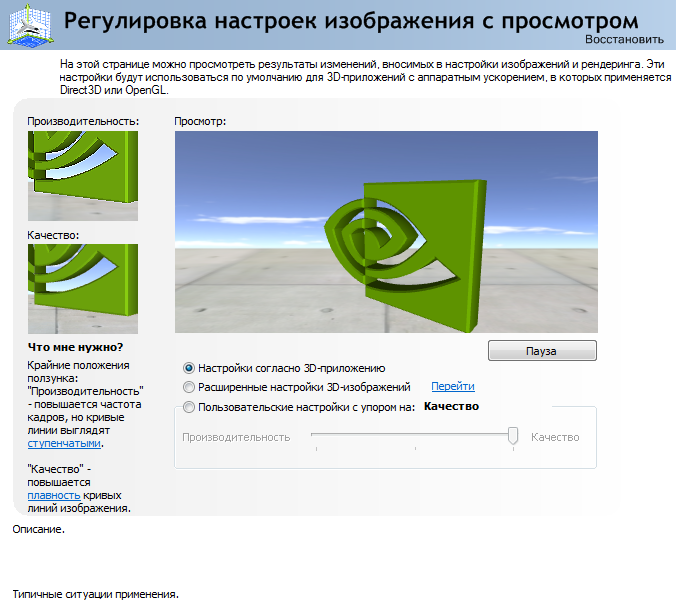Click the Просмотр: label
Viewport: 676px width, 615px height.
point(200,122)
